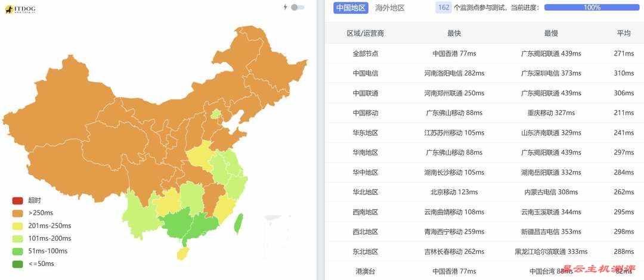The image size is (644, 280).
Task: Click the 51ms-100ms green legend swatch
Action: click(x=17, y=251)
